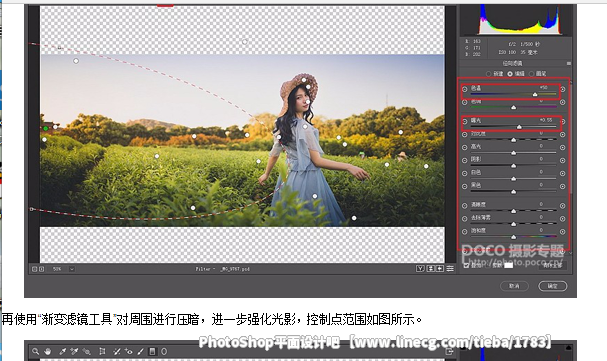The image size is (607, 361).
Task: Click the 色调 tint slider handle
Action: click(514, 107)
